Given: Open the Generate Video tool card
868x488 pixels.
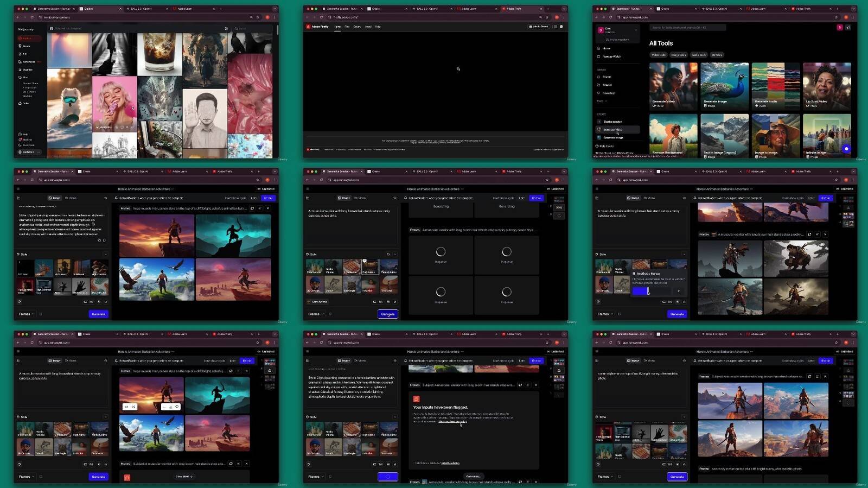Looking at the screenshot, I should tap(673, 86).
